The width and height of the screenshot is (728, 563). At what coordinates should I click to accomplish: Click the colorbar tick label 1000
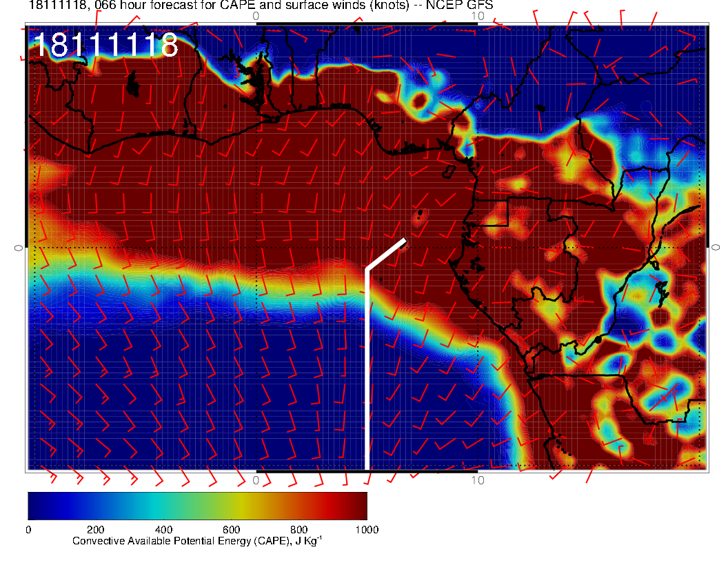coord(366,530)
